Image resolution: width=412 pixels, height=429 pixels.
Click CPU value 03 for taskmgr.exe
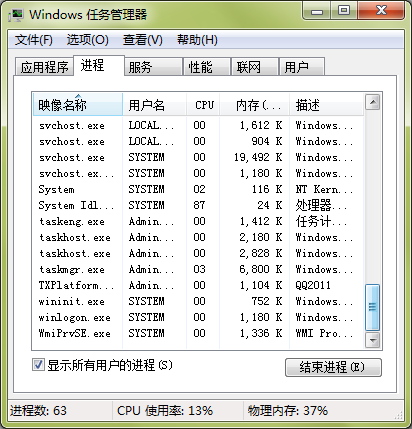pyautogui.click(x=199, y=269)
